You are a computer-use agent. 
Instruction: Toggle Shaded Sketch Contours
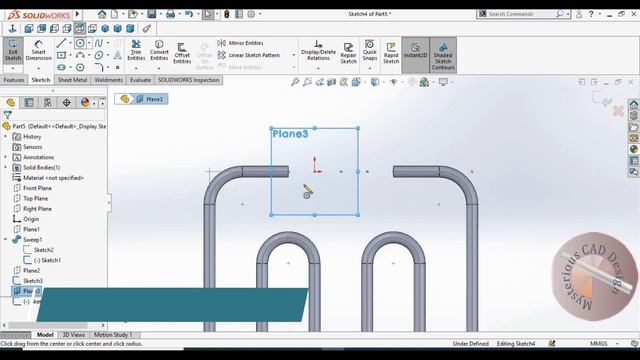(443, 55)
